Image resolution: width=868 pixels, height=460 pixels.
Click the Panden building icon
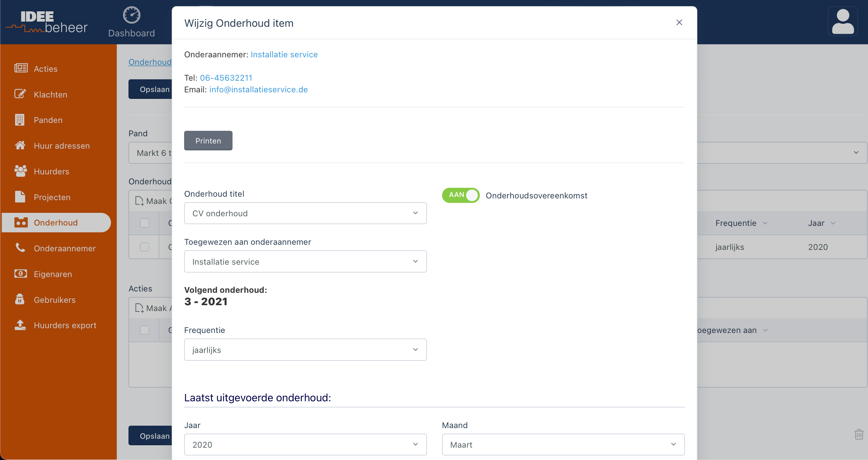tap(20, 120)
